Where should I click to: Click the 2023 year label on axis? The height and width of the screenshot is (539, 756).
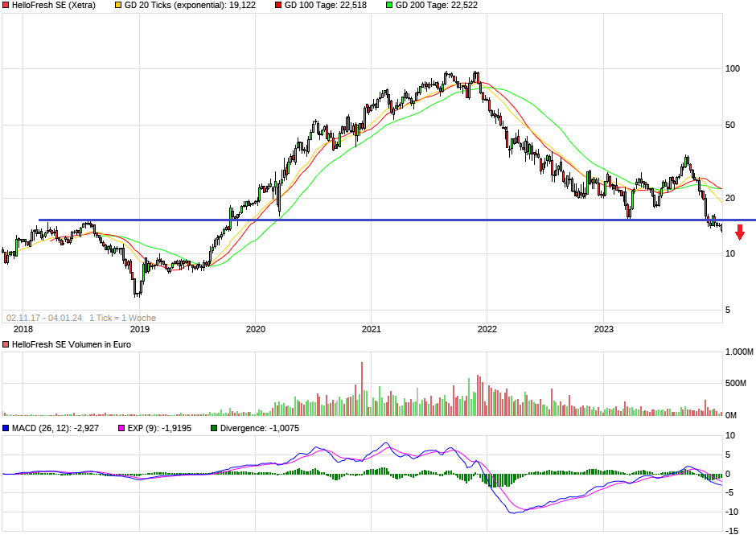pyautogui.click(x=604, y=329)
